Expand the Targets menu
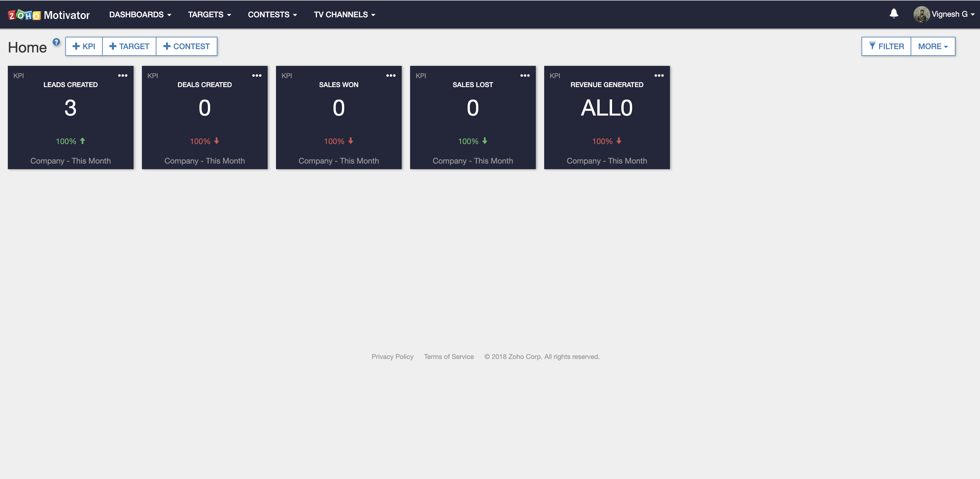980x479 pixels. pyautogui.click(x=209, y=15)
